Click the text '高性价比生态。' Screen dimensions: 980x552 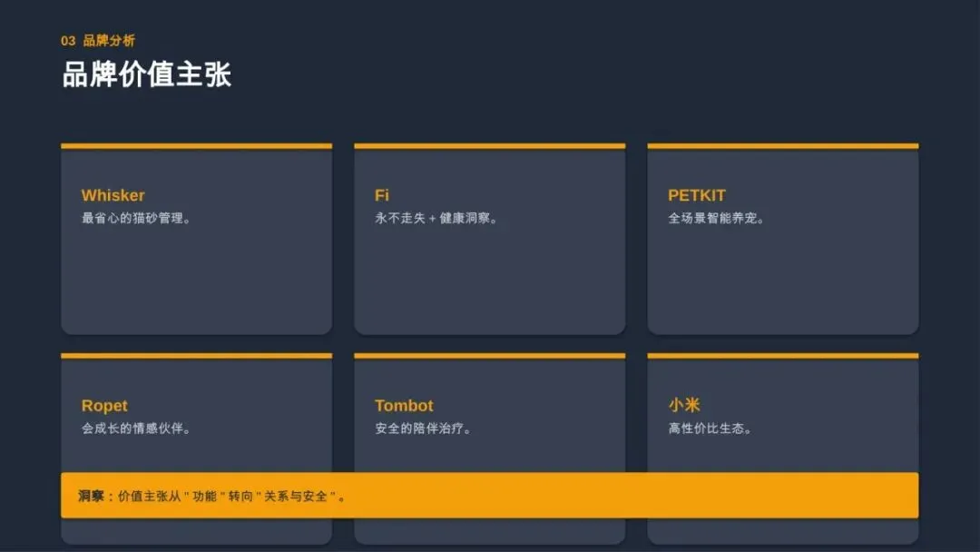(710, 429)
